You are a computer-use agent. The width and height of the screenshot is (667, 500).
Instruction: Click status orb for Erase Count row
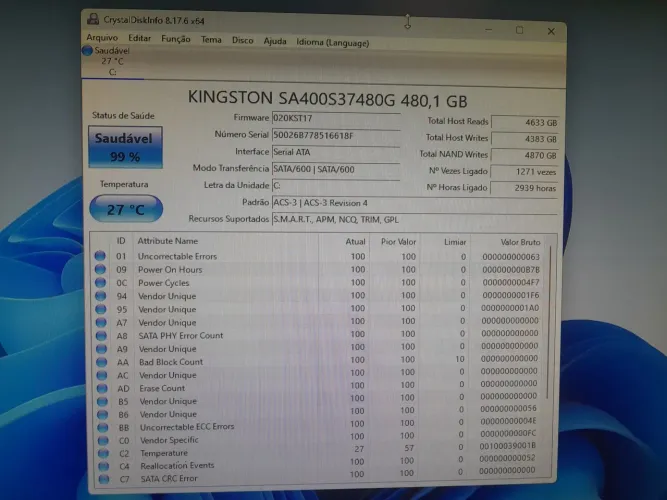click(102, 388)
